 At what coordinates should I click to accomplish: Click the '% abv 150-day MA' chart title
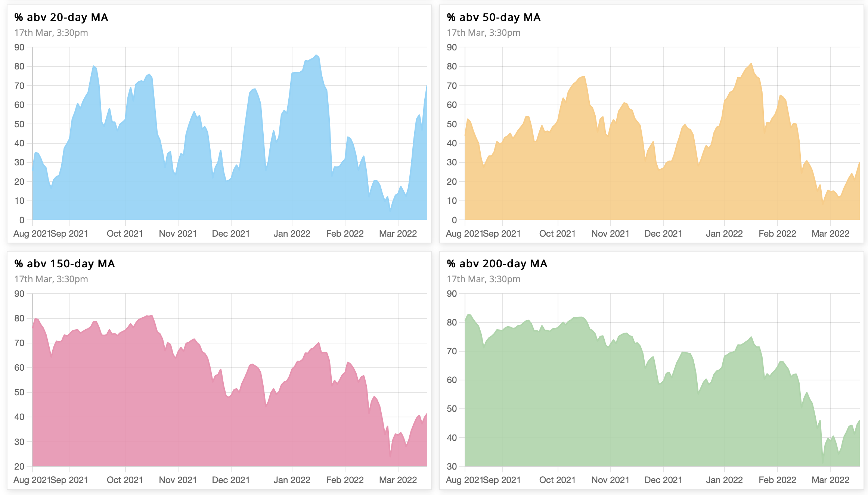64,264
